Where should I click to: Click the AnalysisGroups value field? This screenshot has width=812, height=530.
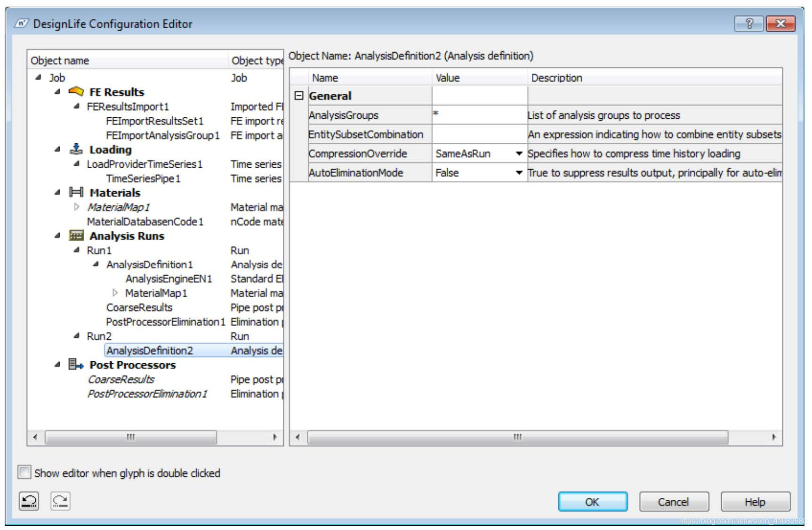pos(480,115)
